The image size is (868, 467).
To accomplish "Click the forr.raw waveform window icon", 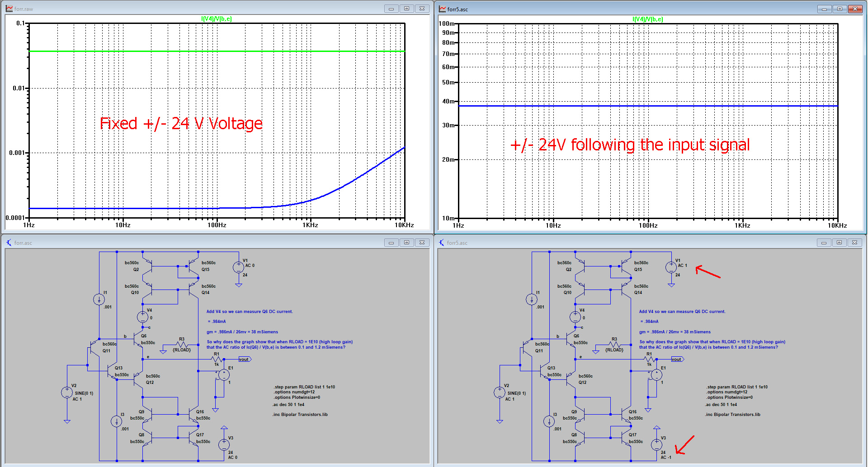I will click(x=9, y=9).
